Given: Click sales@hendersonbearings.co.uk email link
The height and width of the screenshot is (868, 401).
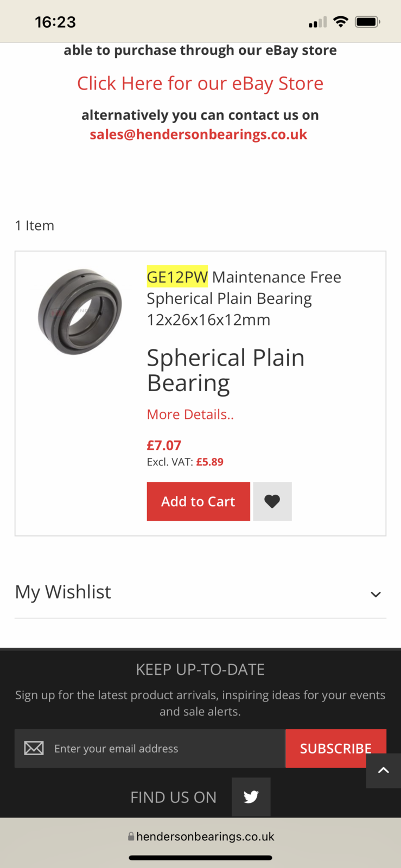Looking at the screenshot, I should click(x=199, y=134).
